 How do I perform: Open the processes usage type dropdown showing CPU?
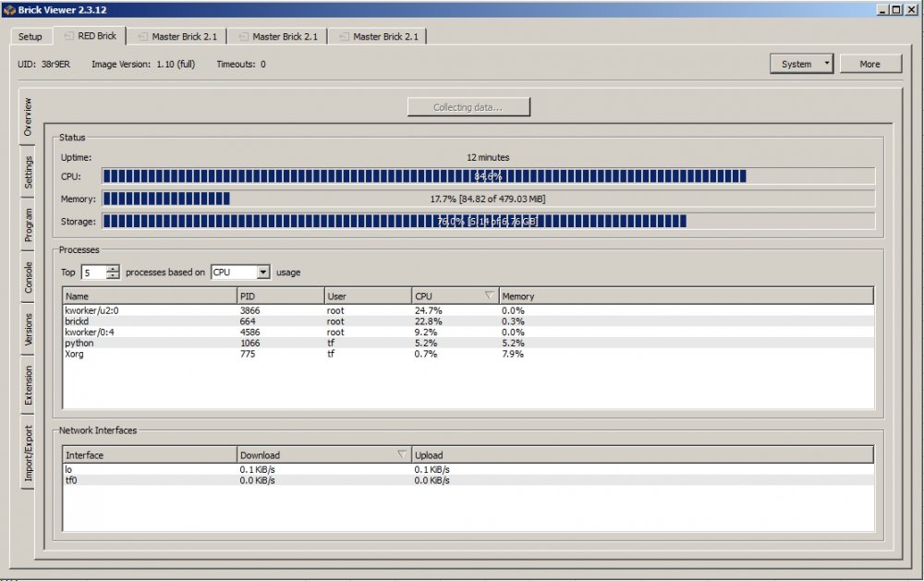240,272
